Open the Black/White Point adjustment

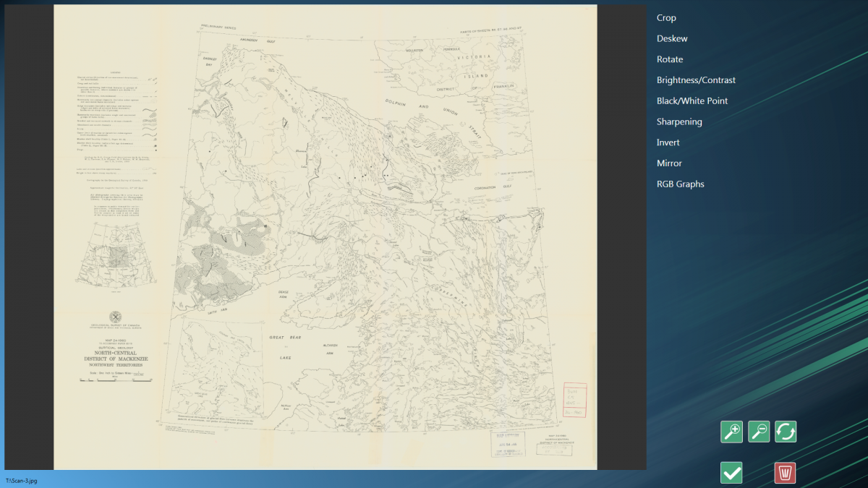(693, 100)
